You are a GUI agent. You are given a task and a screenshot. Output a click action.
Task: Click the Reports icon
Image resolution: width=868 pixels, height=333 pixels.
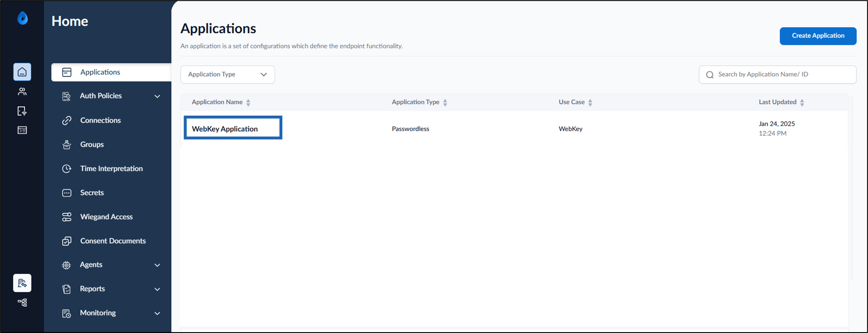66,289
